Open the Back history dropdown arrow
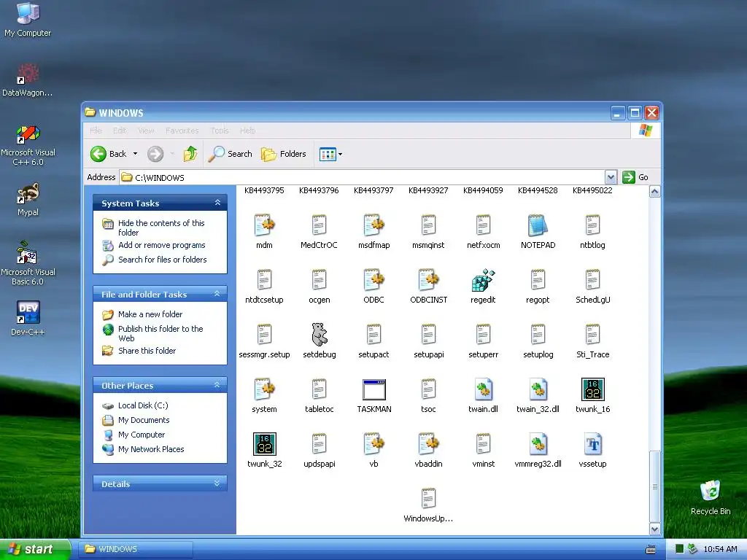Screen dimensions: 747x560 click(135, 154)
